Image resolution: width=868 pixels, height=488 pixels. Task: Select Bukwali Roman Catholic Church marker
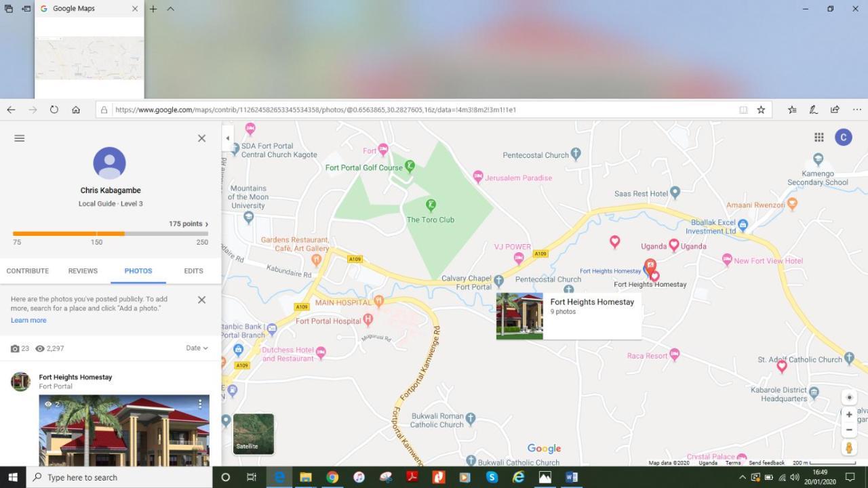(x=471, y=418)
